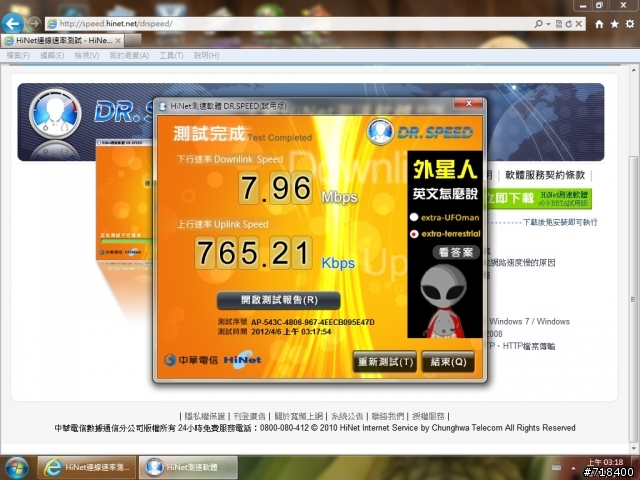Click the browser forward arrow button
Image resolution: width=640 pixels, height=480 pixels.
point(34,24)
